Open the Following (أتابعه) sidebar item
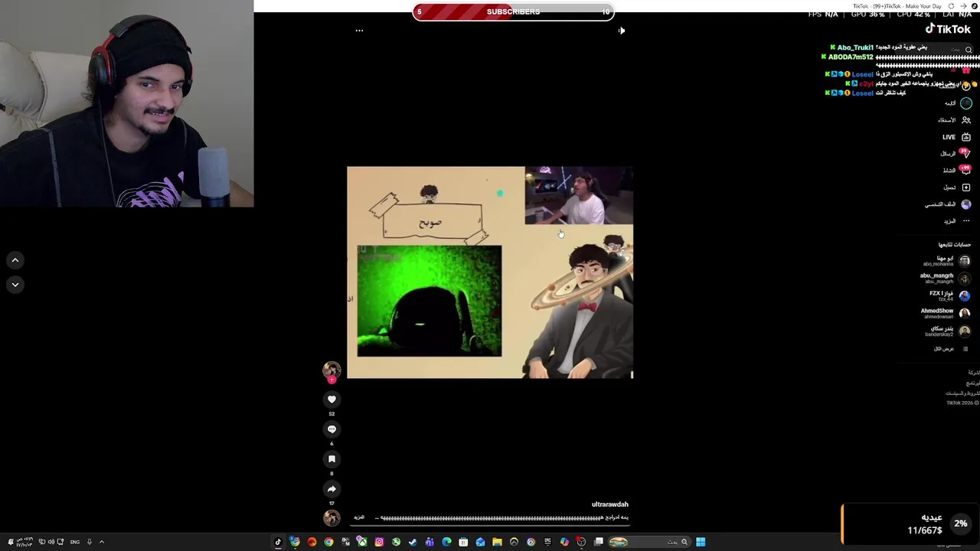Viewport: 980px width, 551px height. [957, 103]
